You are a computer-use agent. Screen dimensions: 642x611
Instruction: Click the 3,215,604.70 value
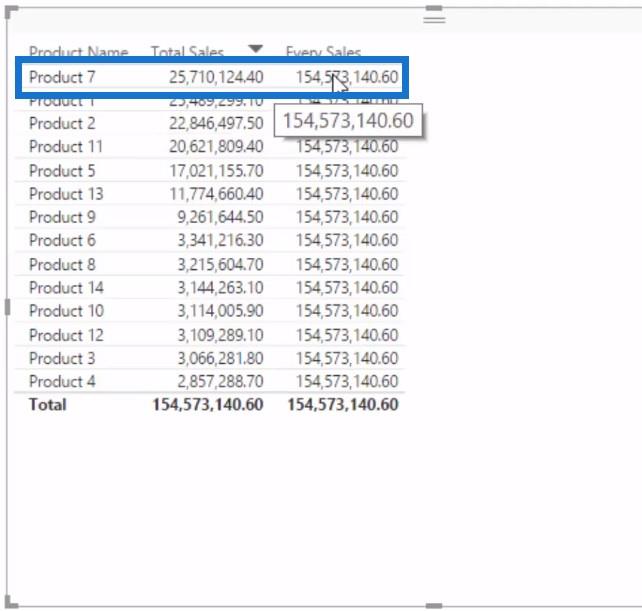[x=220, y=265]
